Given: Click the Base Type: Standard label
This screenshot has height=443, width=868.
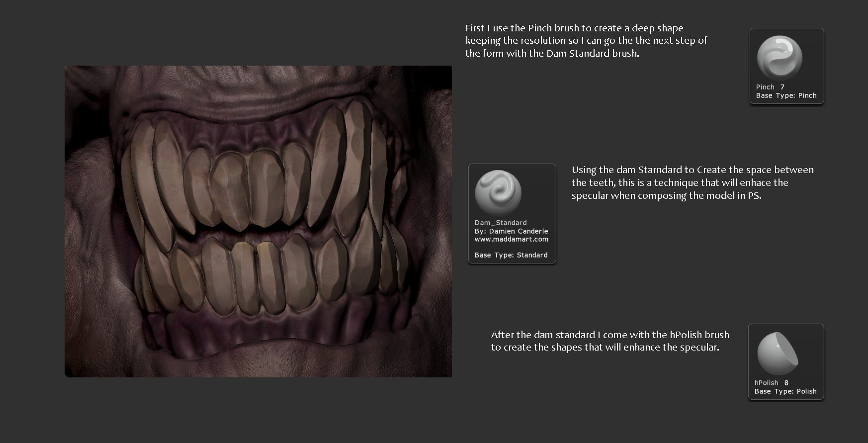Looking at the screenshot, I should pyautogui.click(x=511, y=255).
